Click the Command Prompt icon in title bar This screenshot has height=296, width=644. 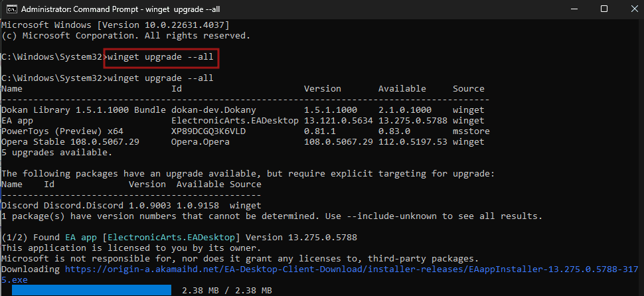[x=11, y=9]
